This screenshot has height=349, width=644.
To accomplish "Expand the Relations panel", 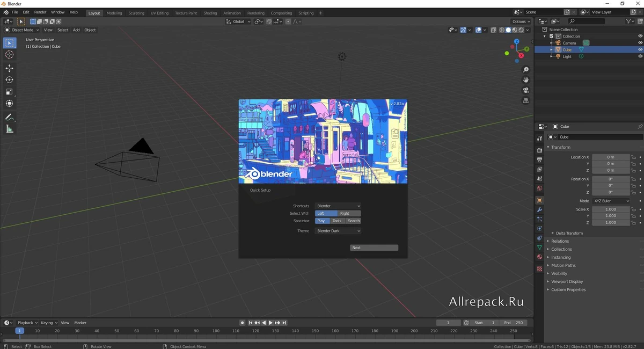I will pos(560,241).
